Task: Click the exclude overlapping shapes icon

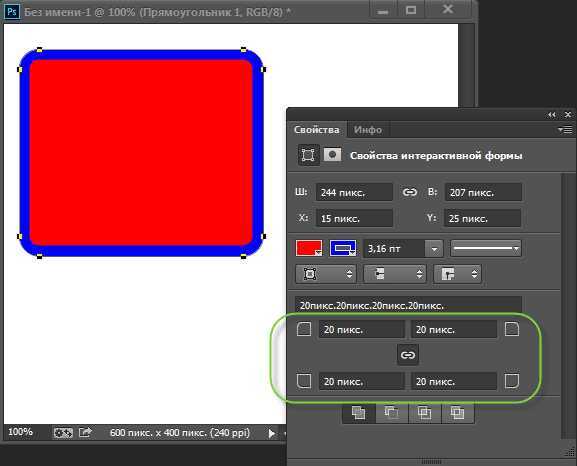Action: point(457,413)
